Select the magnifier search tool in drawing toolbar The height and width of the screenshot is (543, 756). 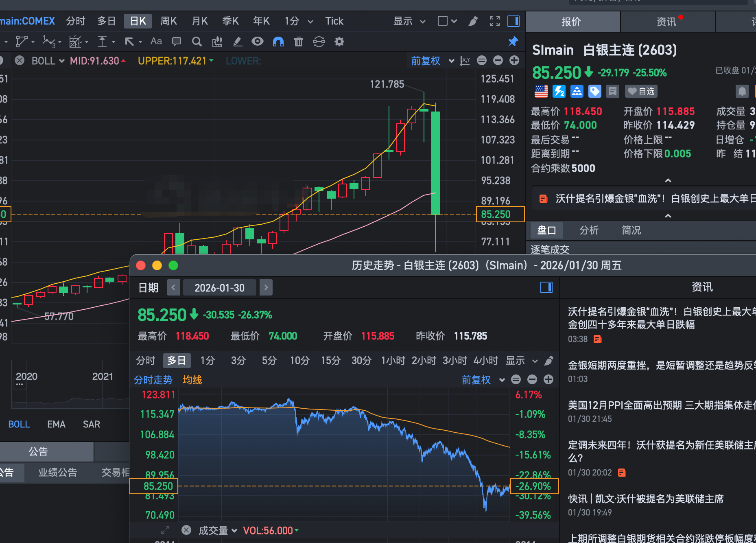coord(197,42)
